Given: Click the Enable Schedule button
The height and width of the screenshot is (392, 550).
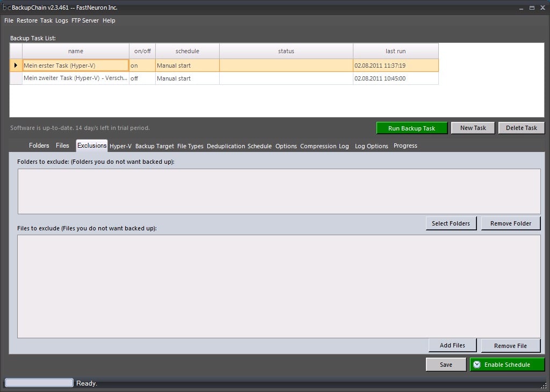Looking at the screenshot, I should tap(507, 365).
